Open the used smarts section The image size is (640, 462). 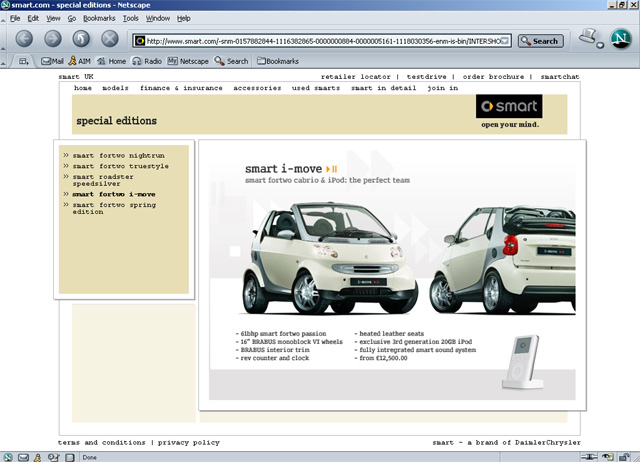pyautogui.click(x=316, y=88)
